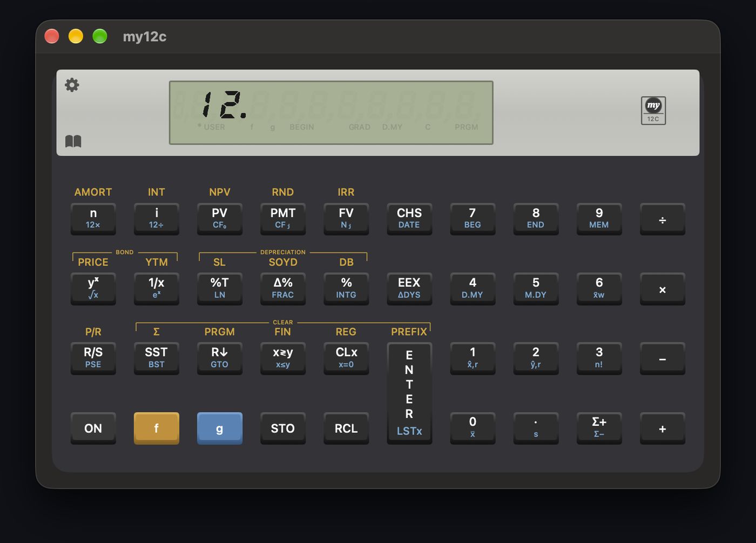Click the my12c window title
The image size is (756, 543).
(x=145, y=37)
